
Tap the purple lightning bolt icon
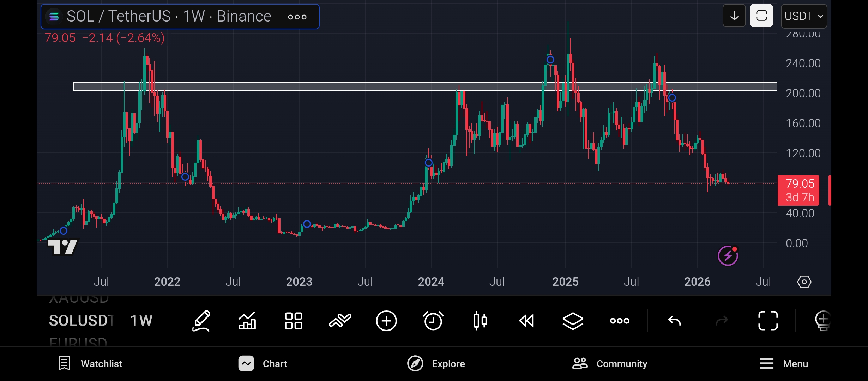point(728,255)
